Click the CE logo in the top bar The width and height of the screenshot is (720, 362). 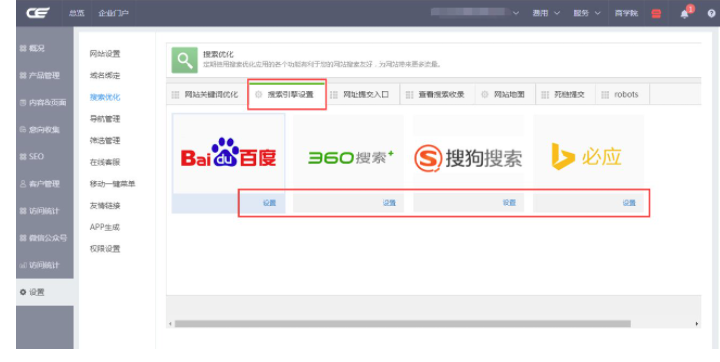click(x=38, y=13)
